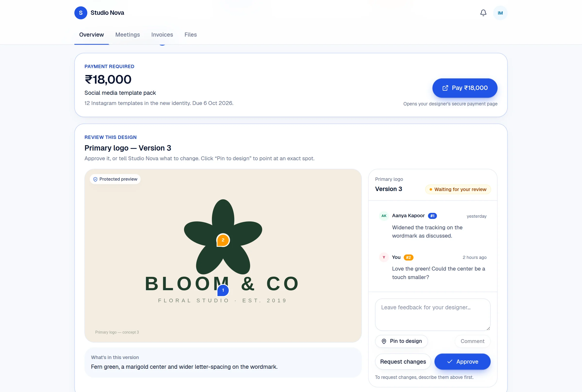Click the 'Primary logo — Version 3' heading
The width and height of the screenshot is (582, 392).
pos(128,148)
